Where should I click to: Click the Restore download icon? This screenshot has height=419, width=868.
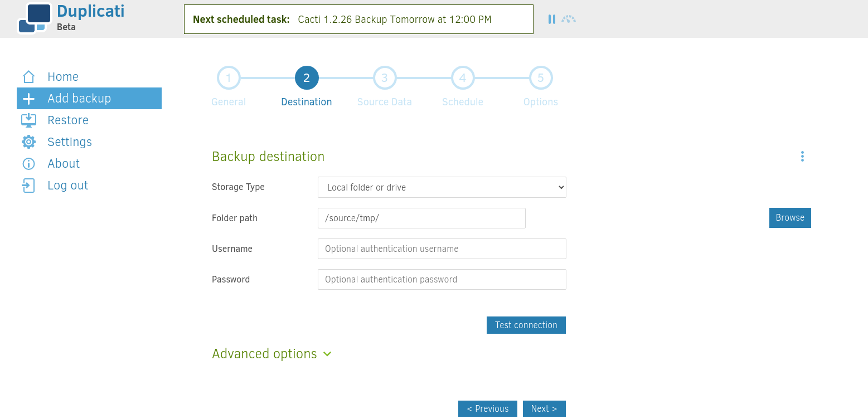click(x=28, y=120)
